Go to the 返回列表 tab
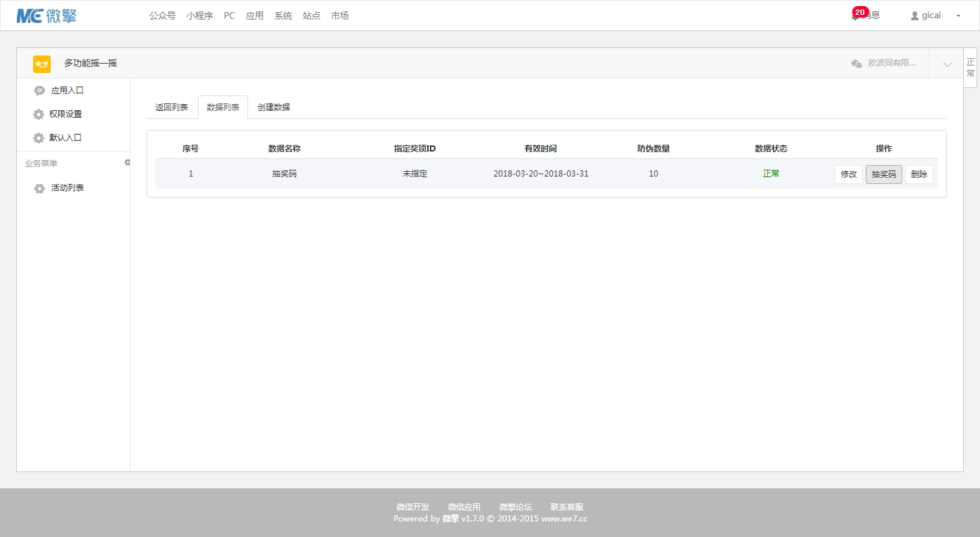This screenshot has height=537, width=980. [x=172, y=107]
